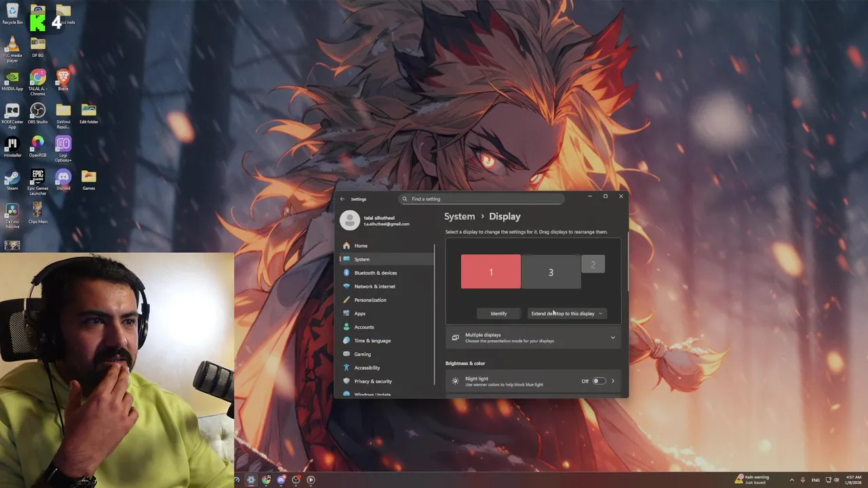This screenshot has height=488, width=868.
Task: Open Chrome icon in taskbar
Action: [267, 480]
